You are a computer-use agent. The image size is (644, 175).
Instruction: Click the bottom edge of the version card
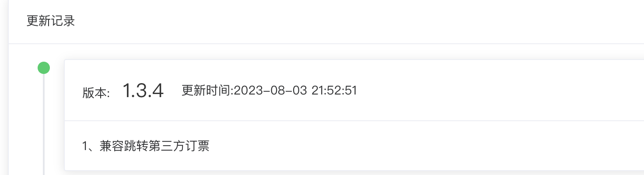pyautogui.click(x=350, y=170)
